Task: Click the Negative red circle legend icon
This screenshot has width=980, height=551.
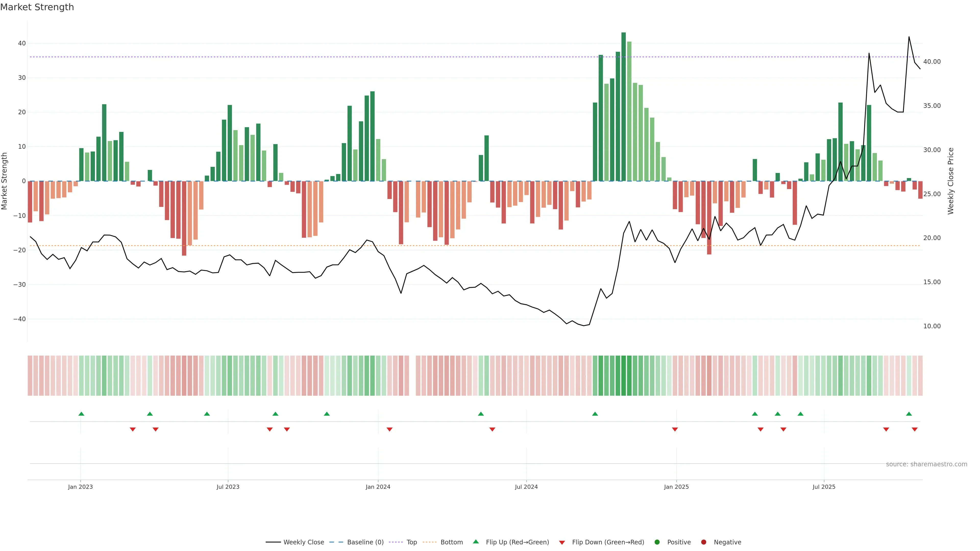Action: pos(703,542)
